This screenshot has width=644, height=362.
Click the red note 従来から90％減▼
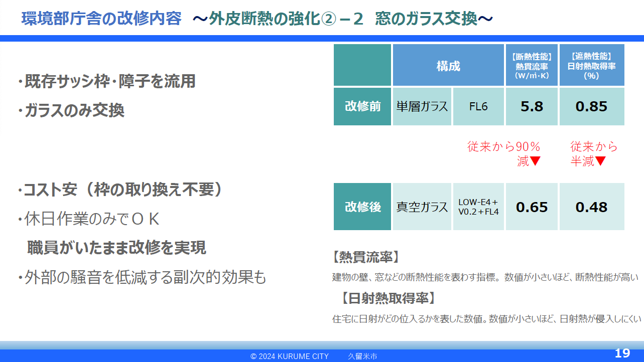(x=504, y=154)
